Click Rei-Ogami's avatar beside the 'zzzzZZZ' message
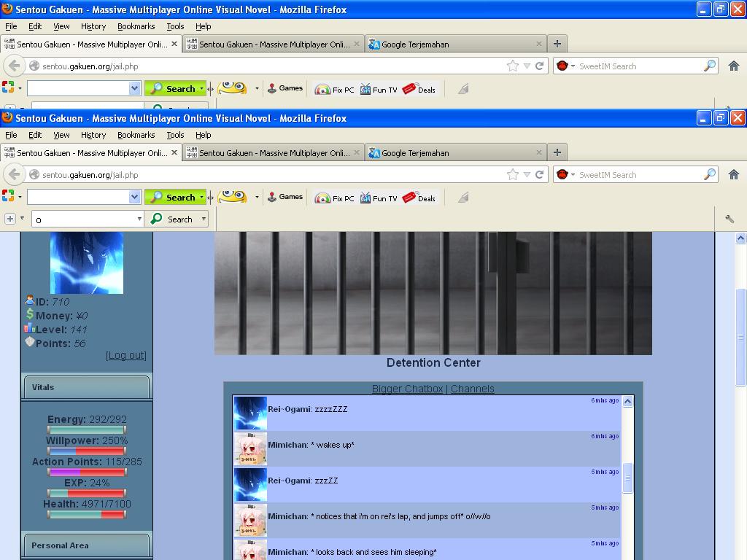 coord(250,413)
